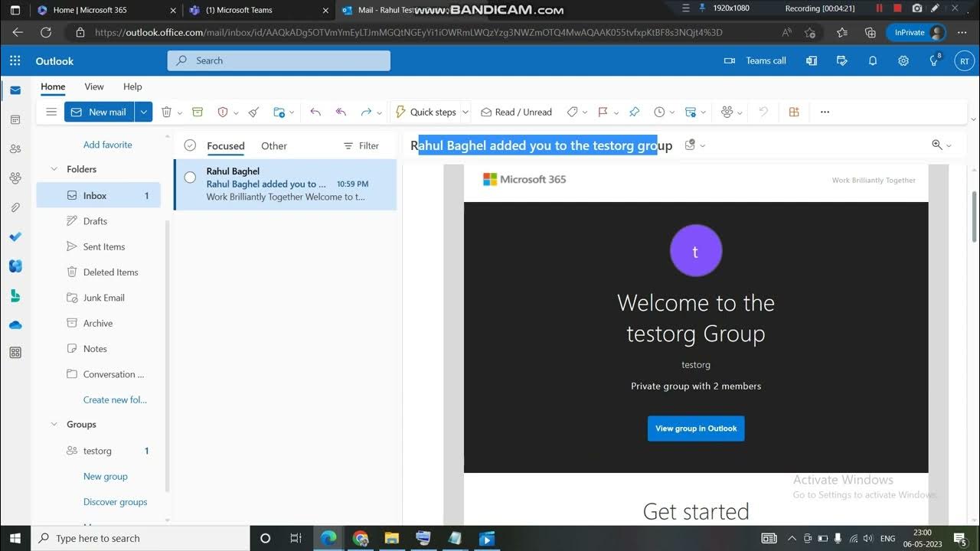Viewport: 980px width, 551px height.
Task: Click the Create new folder link
Action: 115,399
